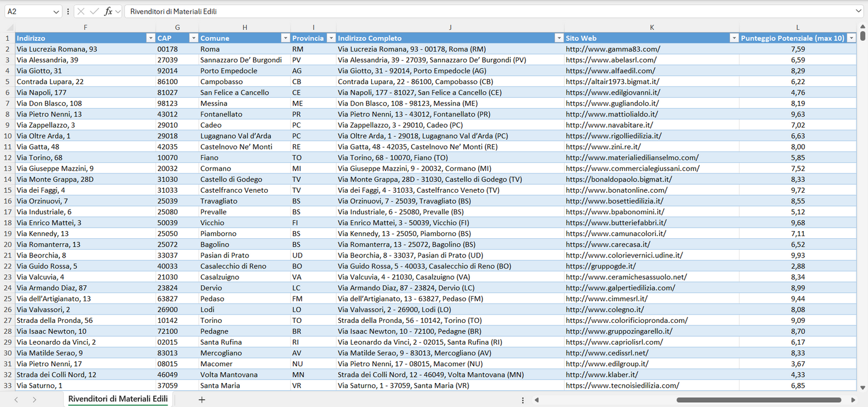
Task: Select the Rivenditori di Materiali Edili sheet tab
Action: pos(118,399)
